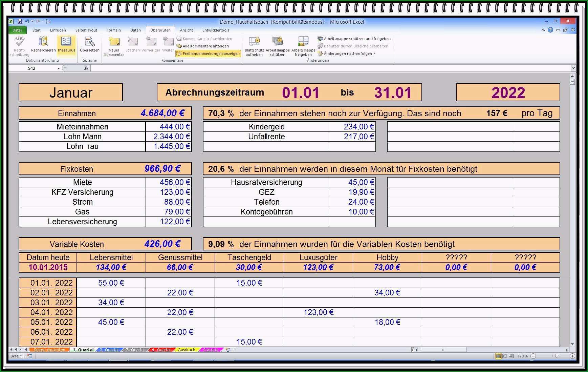
Task: Open the Datei tab
Action: click(17, 30)
